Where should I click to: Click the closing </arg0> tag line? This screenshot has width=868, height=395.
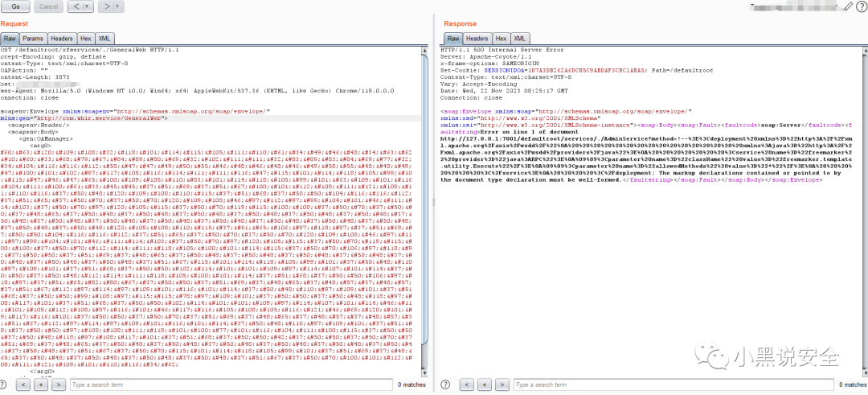coord(42,371)
